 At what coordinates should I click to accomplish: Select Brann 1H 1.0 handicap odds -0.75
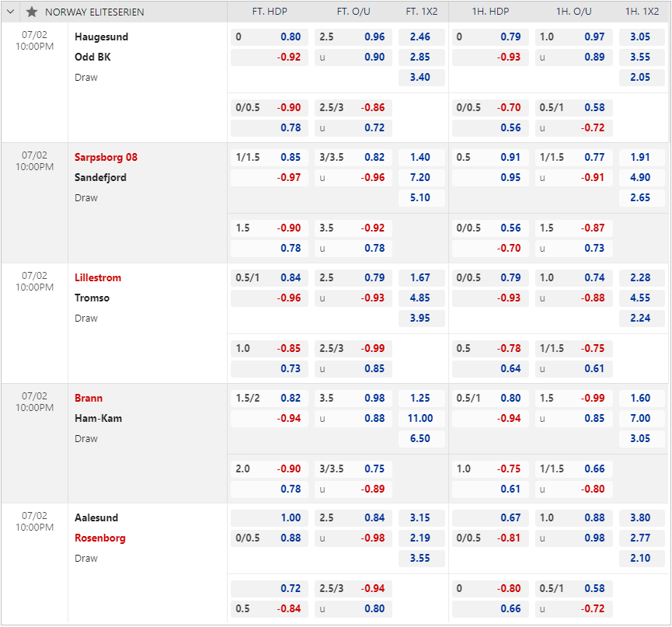490,469
